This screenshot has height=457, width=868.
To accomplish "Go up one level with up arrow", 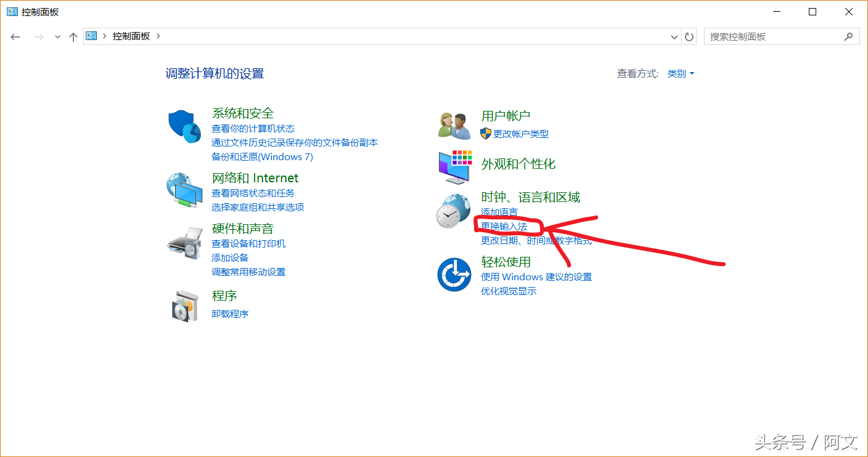I will click(73, 37).
